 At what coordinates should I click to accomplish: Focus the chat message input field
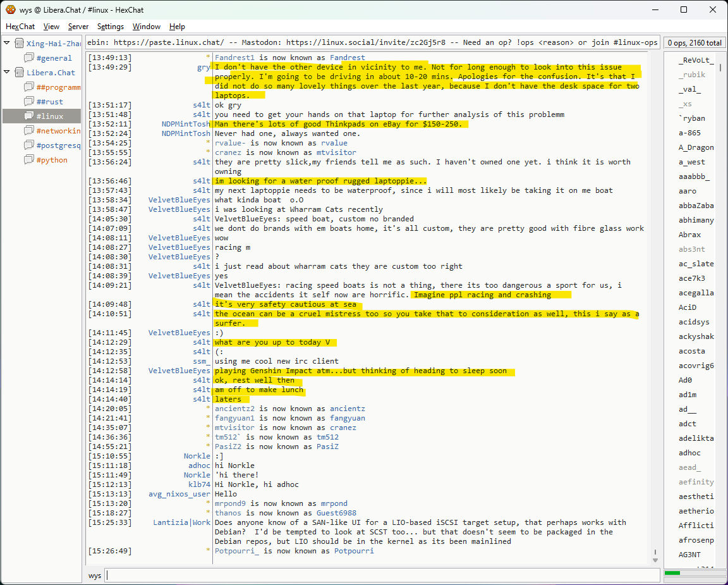tap(382, 576)
